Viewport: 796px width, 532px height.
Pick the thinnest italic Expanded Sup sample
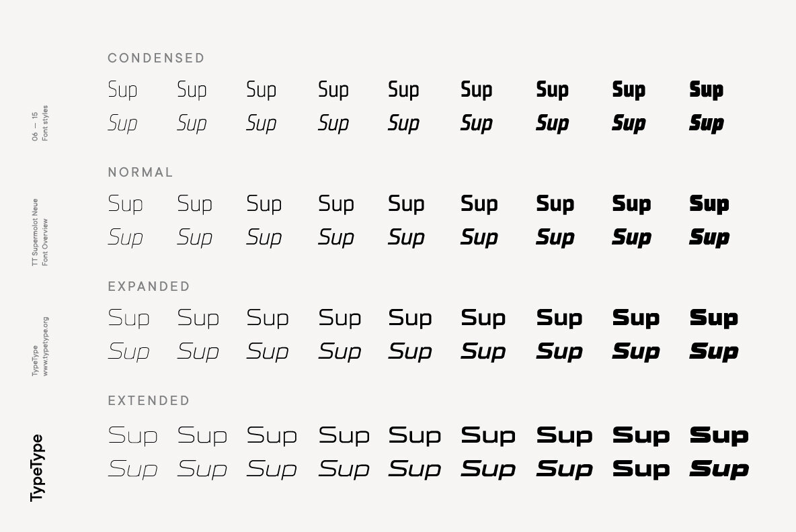pyautogui.click(x=128, y=351)
